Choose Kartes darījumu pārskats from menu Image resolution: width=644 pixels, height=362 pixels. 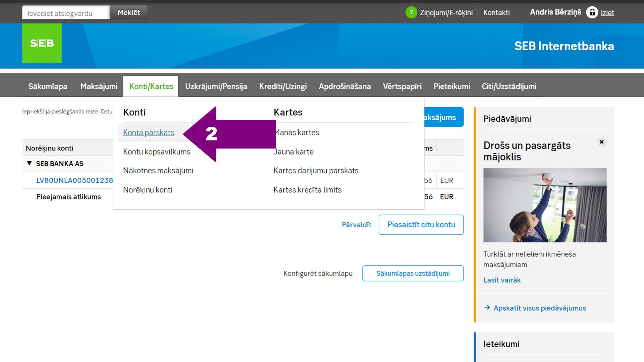[x=316, y=171]
